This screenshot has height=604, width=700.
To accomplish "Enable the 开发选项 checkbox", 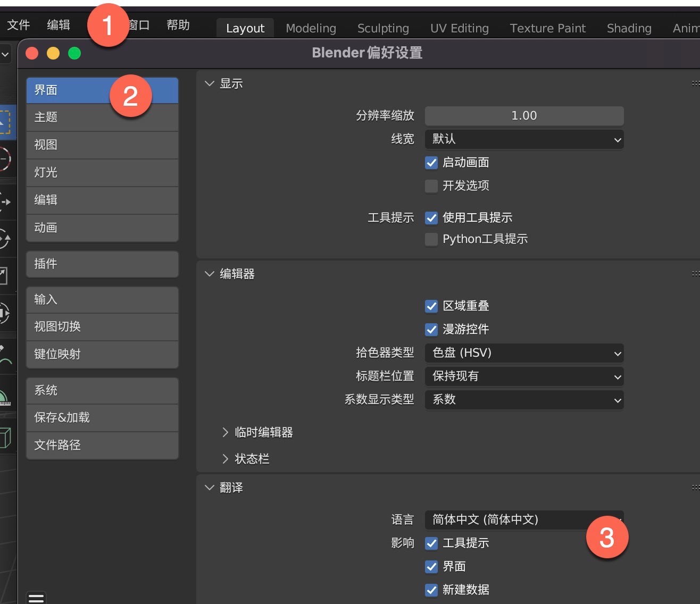I will coord(431,186).
